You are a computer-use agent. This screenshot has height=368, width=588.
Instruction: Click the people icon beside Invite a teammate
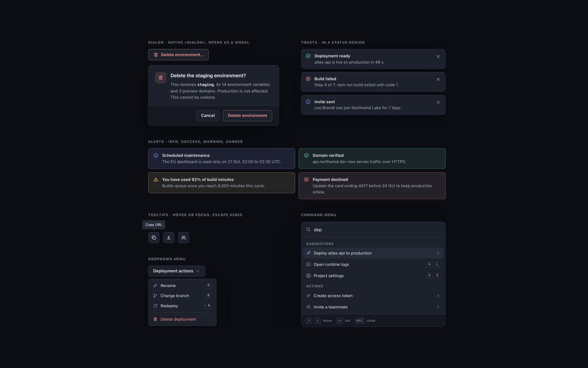pyautogui.click(x=308, y=307)
